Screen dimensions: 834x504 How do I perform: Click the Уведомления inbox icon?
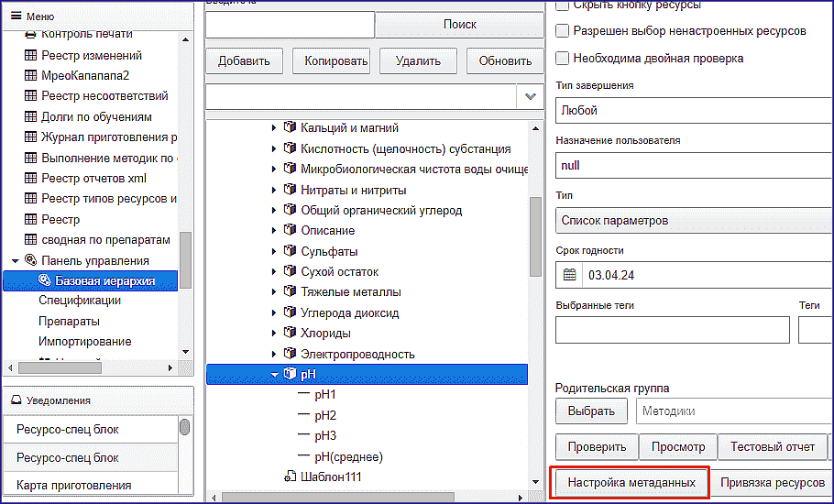(x=16, y=400)
